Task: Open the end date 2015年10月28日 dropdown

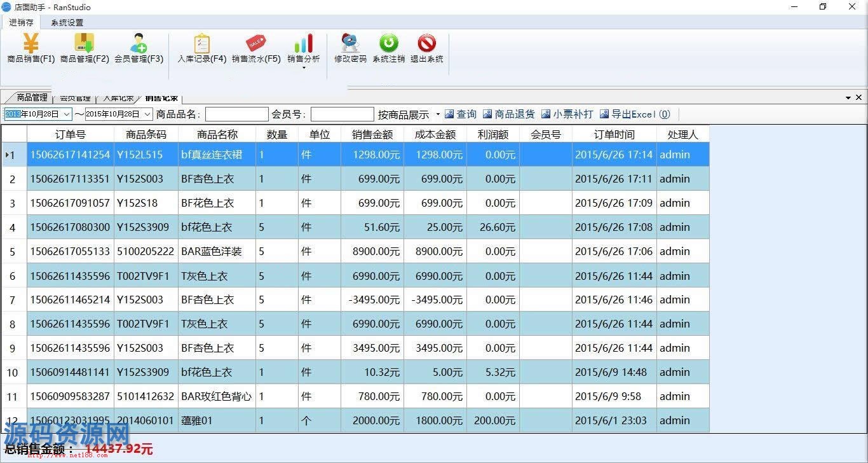Action: [x=147, y=114]
